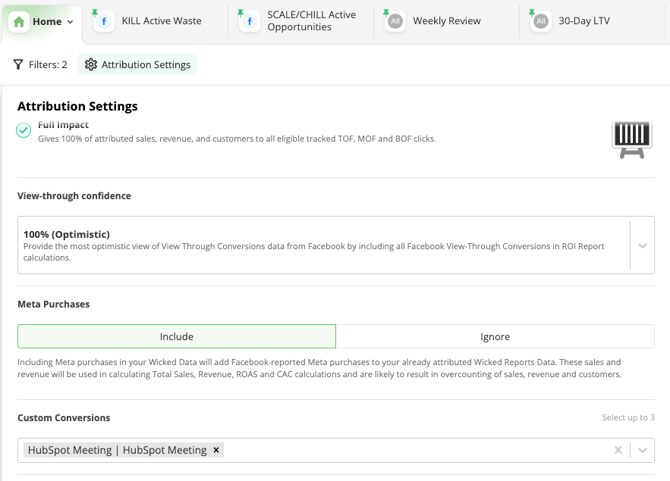Clear all Custom Conversions selections

click(x=618, y=450)
